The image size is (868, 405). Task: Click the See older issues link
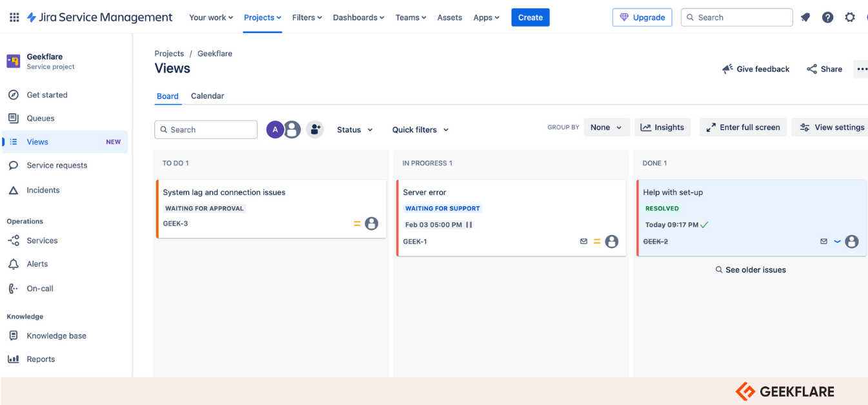tap(751, 270)
